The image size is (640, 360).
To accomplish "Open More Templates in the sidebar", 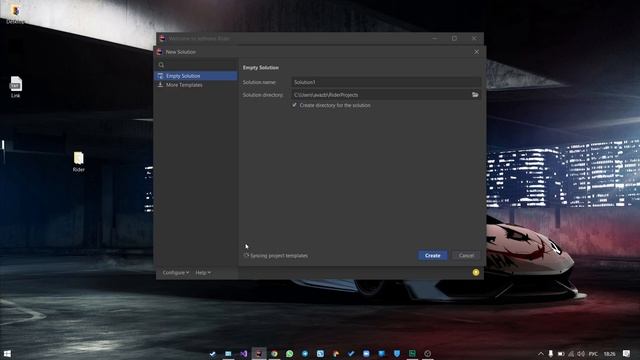I will (196, 85).
